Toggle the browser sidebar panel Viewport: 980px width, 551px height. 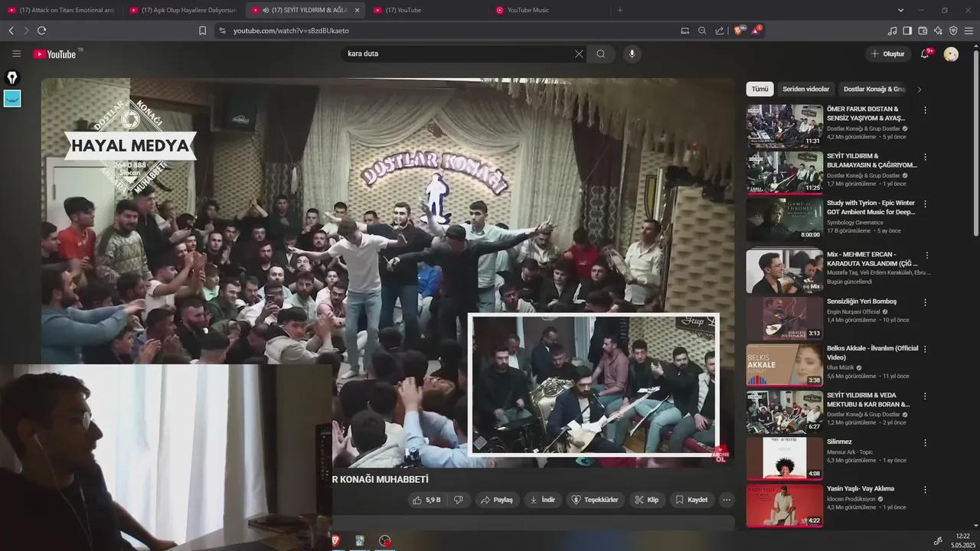click(x=907, y=31)
